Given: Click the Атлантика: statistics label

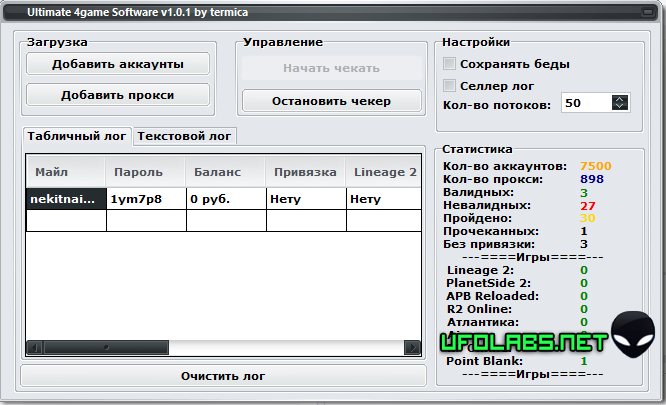Looking at the screenshot, I should pos(483,322).
